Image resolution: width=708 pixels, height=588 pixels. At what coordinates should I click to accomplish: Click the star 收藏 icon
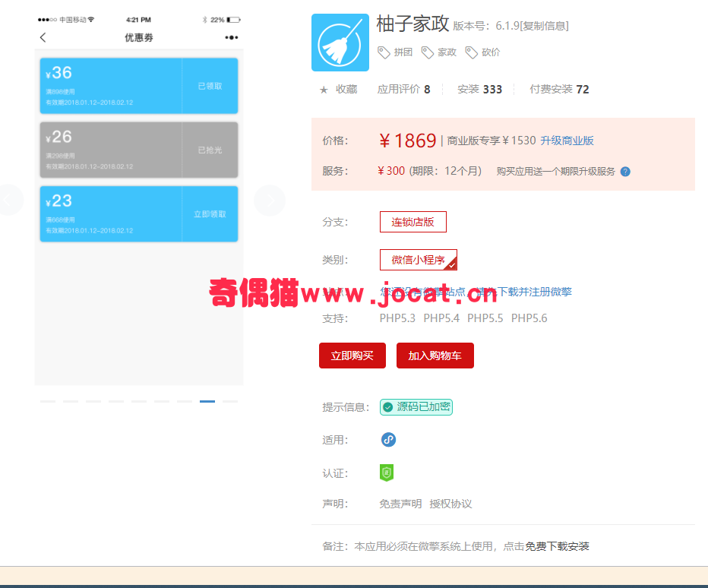[x=324, y=90]
